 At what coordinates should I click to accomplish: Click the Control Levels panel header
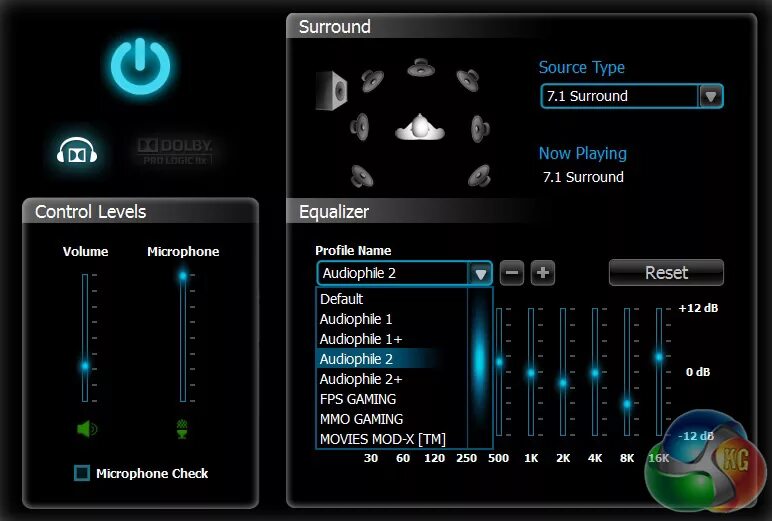coord(140,212)
